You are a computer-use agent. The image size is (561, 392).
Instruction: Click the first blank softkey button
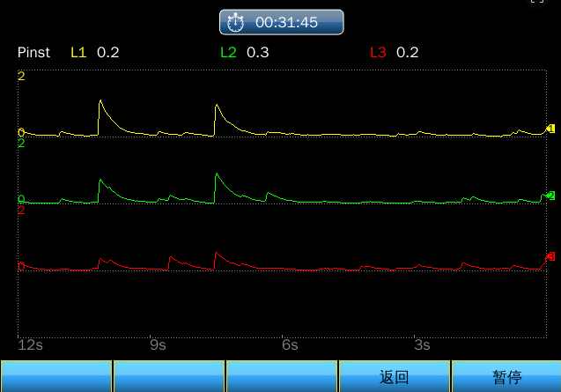(x=56, y=376)
